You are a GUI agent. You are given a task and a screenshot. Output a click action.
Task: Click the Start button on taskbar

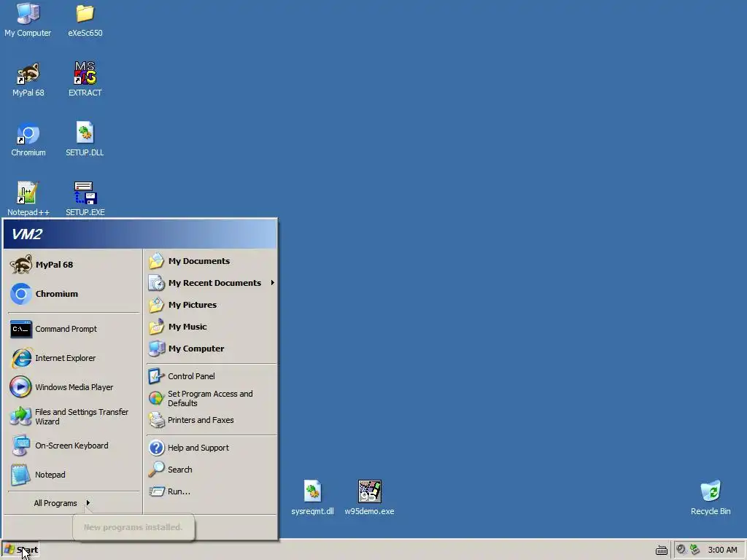pos(20,550)
